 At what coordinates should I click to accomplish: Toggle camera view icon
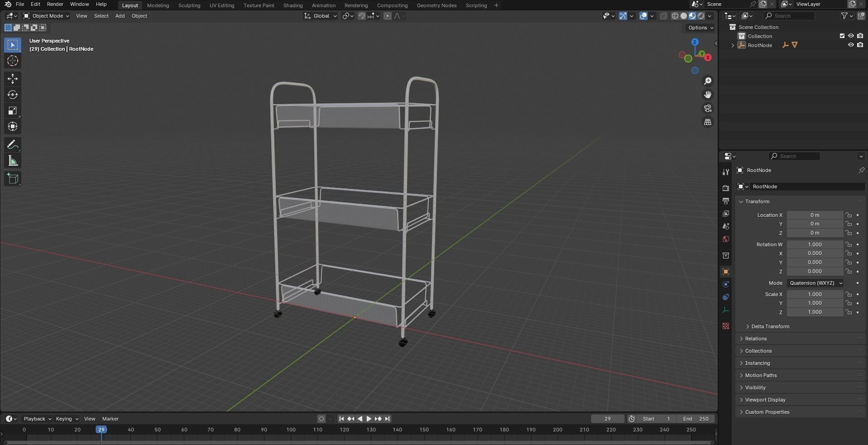coord(707,108)
